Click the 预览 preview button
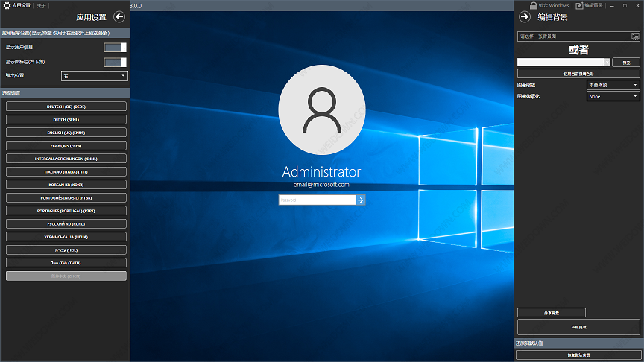 tap(626, 63)
